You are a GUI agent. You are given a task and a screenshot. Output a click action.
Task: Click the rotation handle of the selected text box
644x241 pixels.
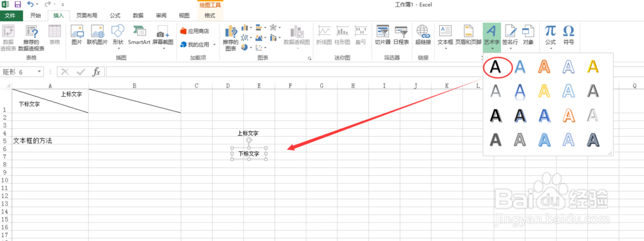pyautogui.click(x=249, y=140)
